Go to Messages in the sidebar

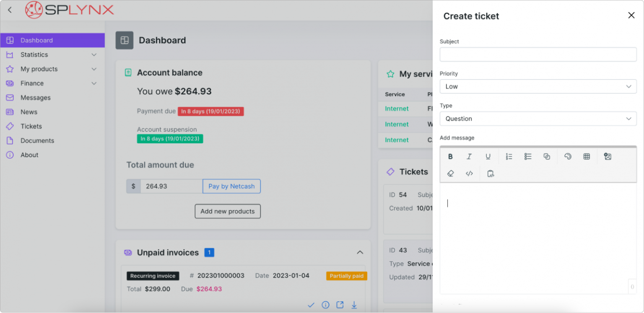[x=35, y=98]
